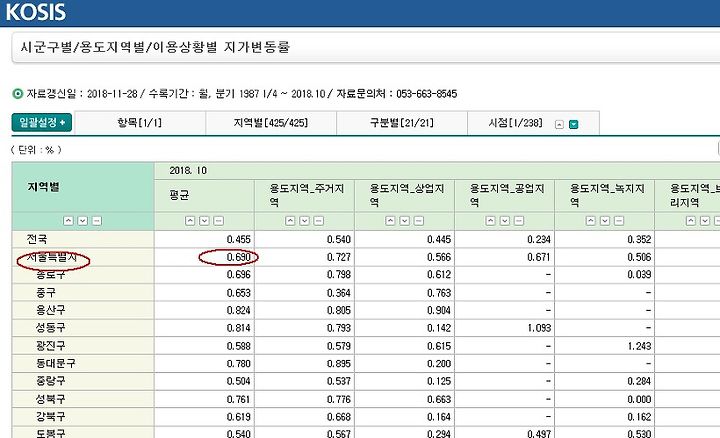
Task: Click the 용도지역_녹지지역 column header
Action: click(x=605, y=196)
